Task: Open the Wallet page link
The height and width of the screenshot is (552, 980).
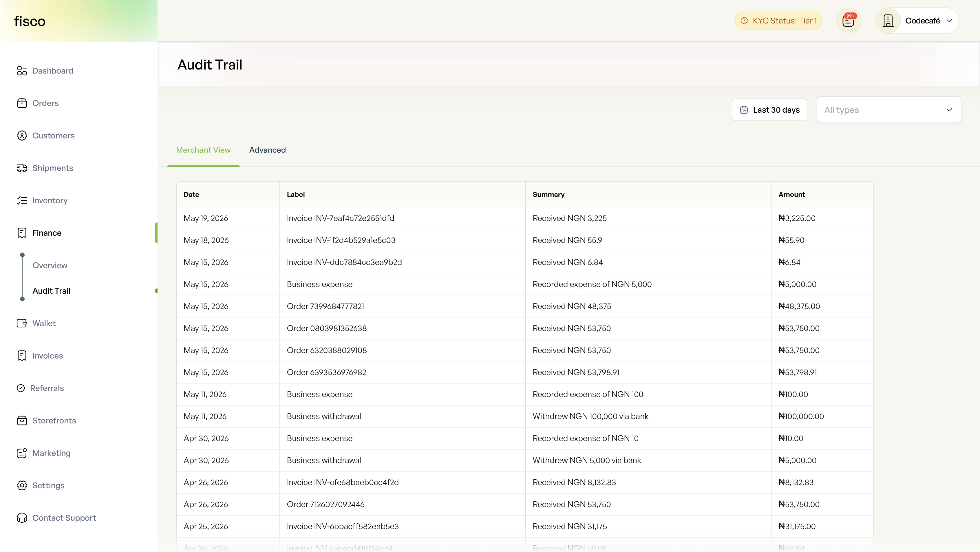Action: (44, 323)
